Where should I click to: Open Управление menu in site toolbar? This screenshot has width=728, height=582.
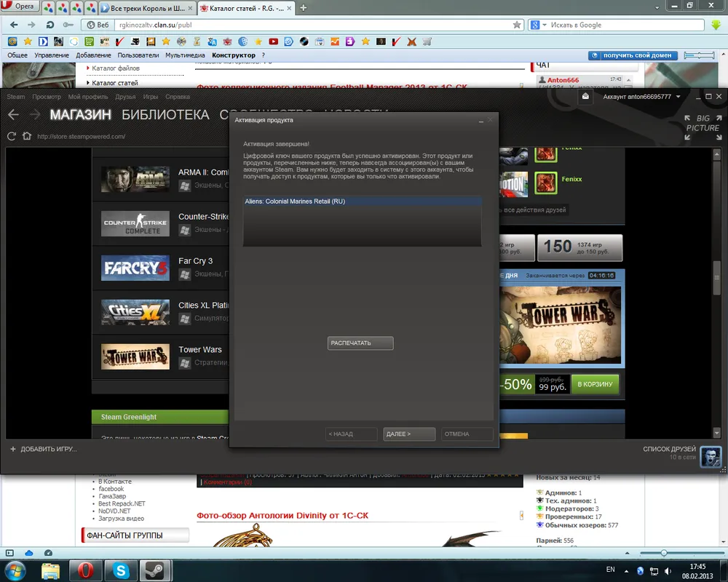click(x=52, y=55)
